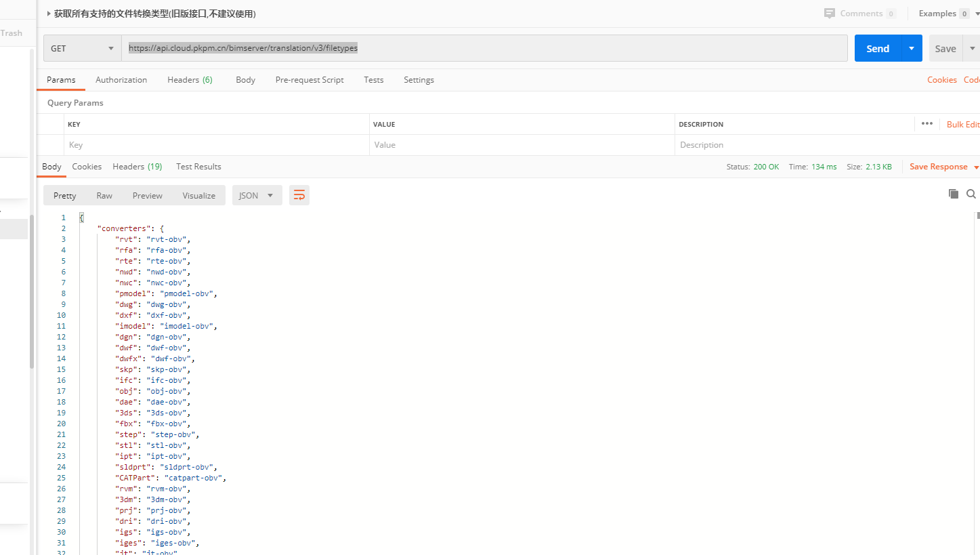Click the Bulk Edit link
Image resolution: width=980 pixels, height=555 pixels.
coord(962,124)
